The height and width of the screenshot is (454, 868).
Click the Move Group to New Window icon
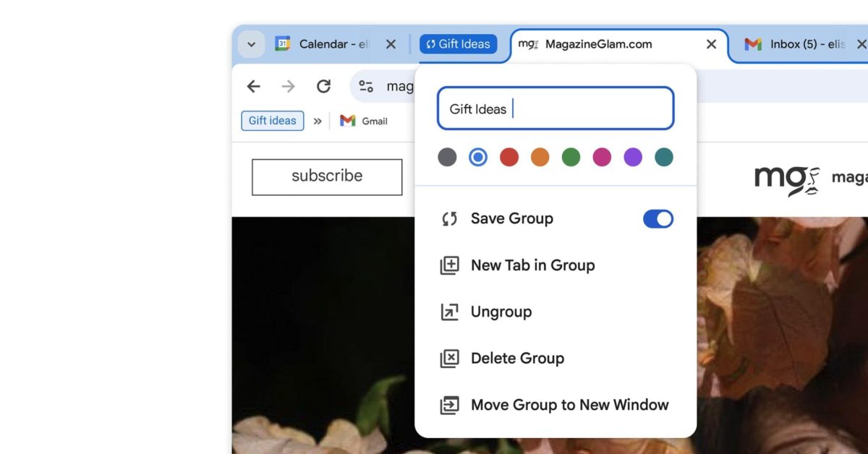(x=450, y=405)
